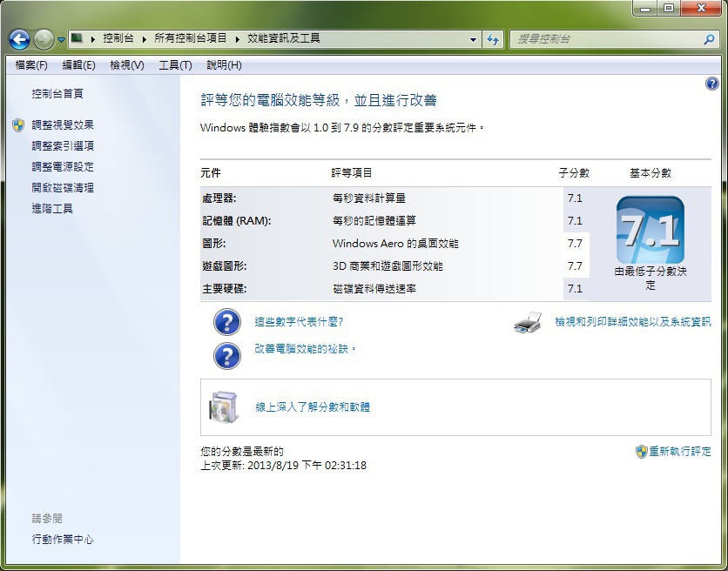Click 重新執行評定 to rerun assessment
Screen dimensions: 728x571
pos(680,451)
